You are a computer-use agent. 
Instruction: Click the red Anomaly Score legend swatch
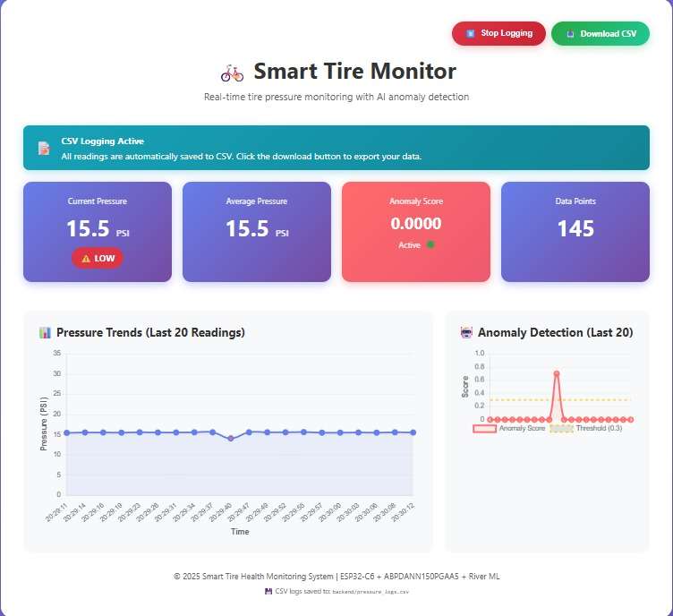pos(484,428)
